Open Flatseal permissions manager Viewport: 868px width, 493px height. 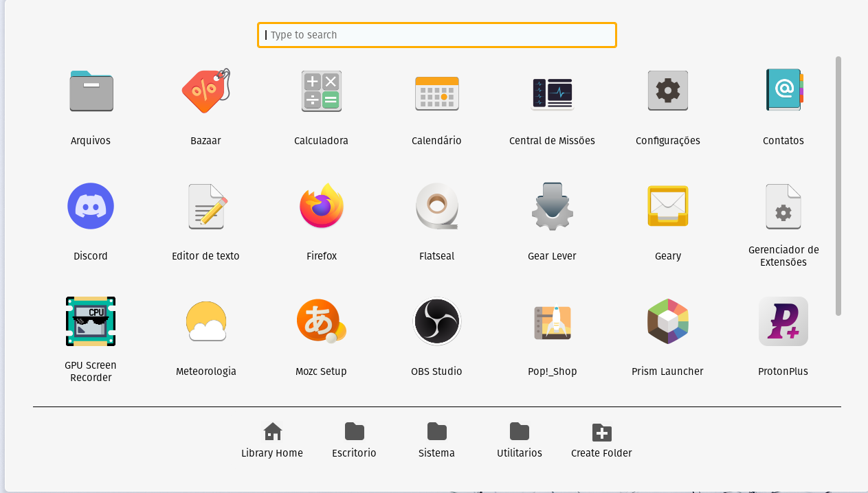point(436,207)
